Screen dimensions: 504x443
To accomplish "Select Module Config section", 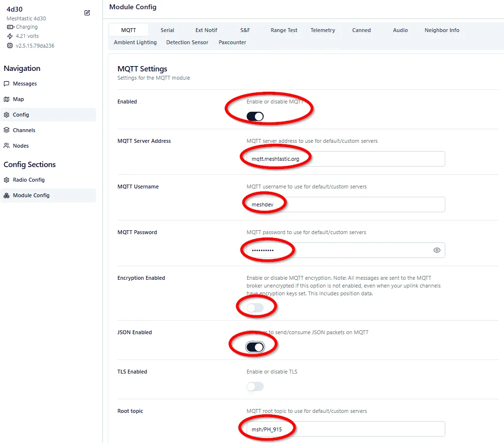I will [48, 195].
